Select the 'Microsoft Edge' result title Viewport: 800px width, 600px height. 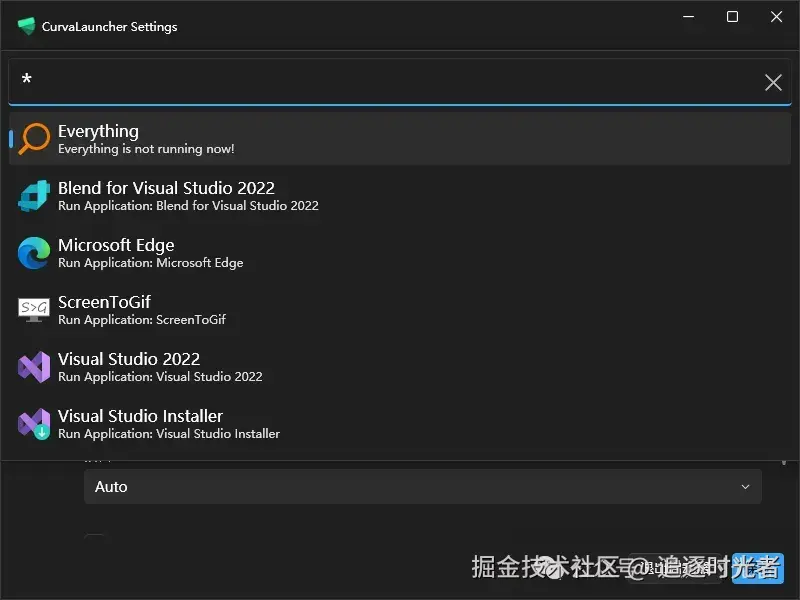(x=116, y=245)
